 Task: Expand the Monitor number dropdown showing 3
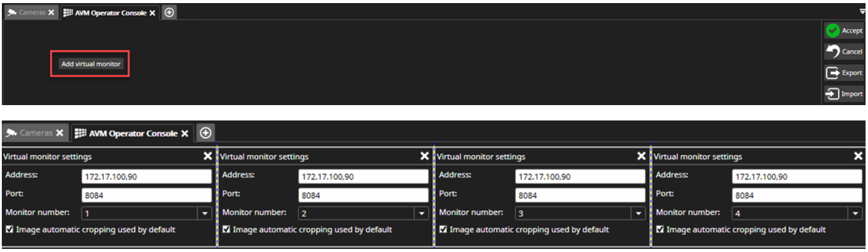click(x=638, y=214)
